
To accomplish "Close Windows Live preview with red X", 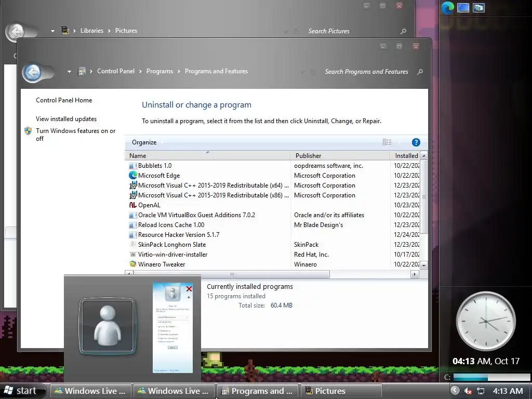I will pyautogui.click(x=189, y=289).
